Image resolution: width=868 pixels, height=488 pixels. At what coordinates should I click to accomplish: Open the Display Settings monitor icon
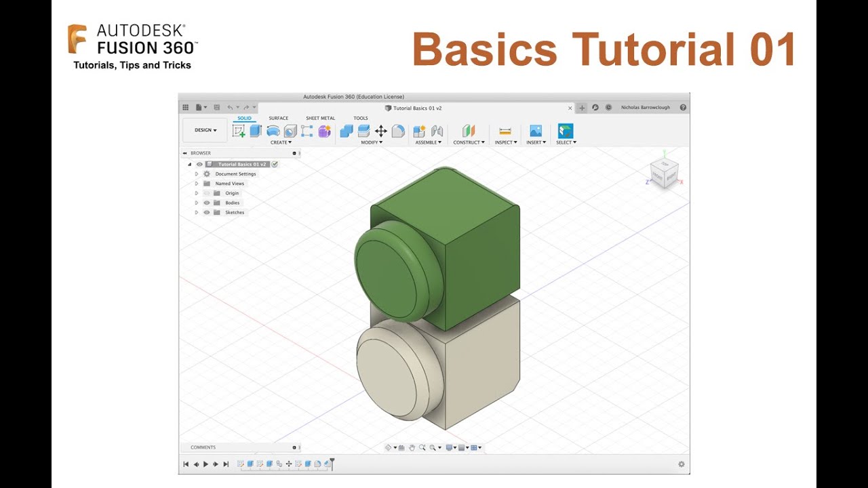coord(450,447)
